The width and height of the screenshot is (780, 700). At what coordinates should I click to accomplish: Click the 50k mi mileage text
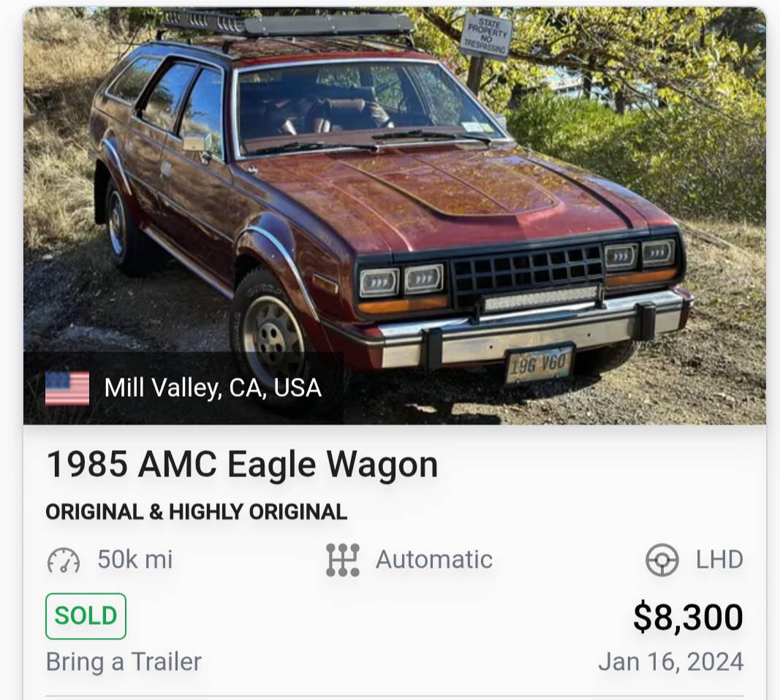pyautogui.click(x=135, y=559)
